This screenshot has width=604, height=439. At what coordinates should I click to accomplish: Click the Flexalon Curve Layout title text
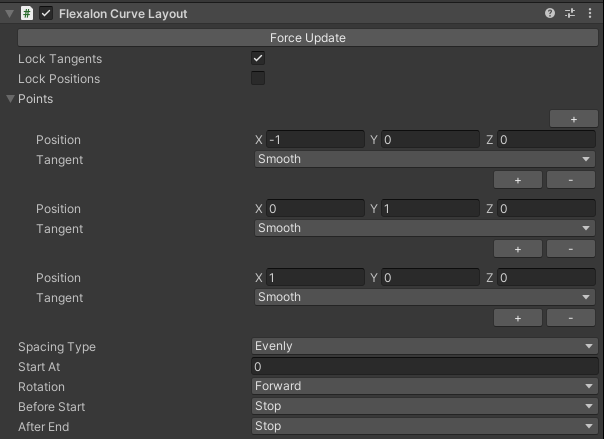(123, 14)
